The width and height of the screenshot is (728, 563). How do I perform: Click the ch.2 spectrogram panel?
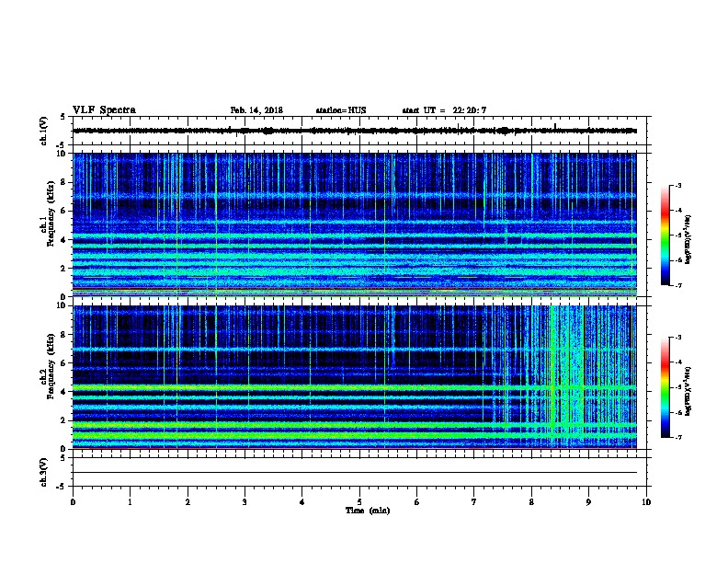354,377
